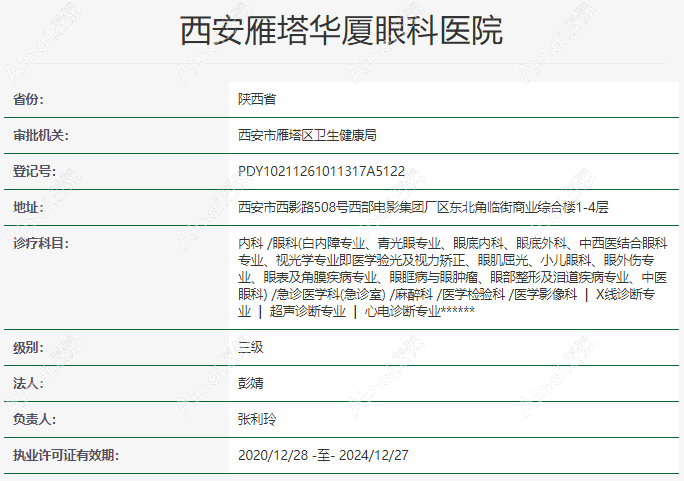
Task: Click the level value 三级
Action: pyautogui.click(x=250, y=348)
